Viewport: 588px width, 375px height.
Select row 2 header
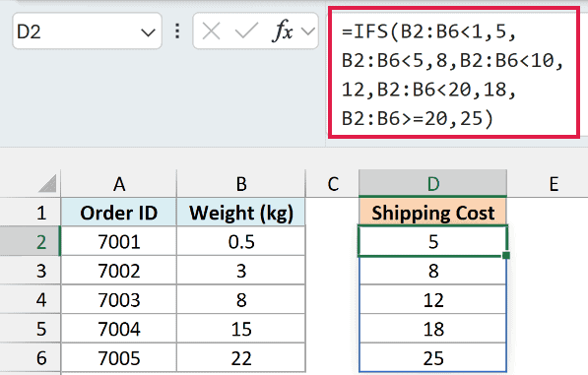tap(30, 241)
